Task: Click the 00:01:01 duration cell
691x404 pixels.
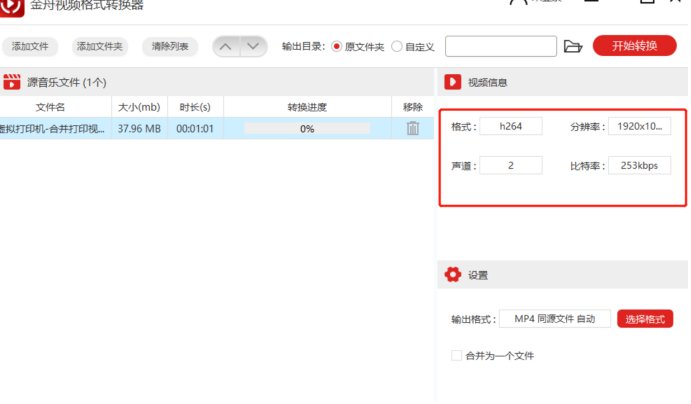Action: 195,129
